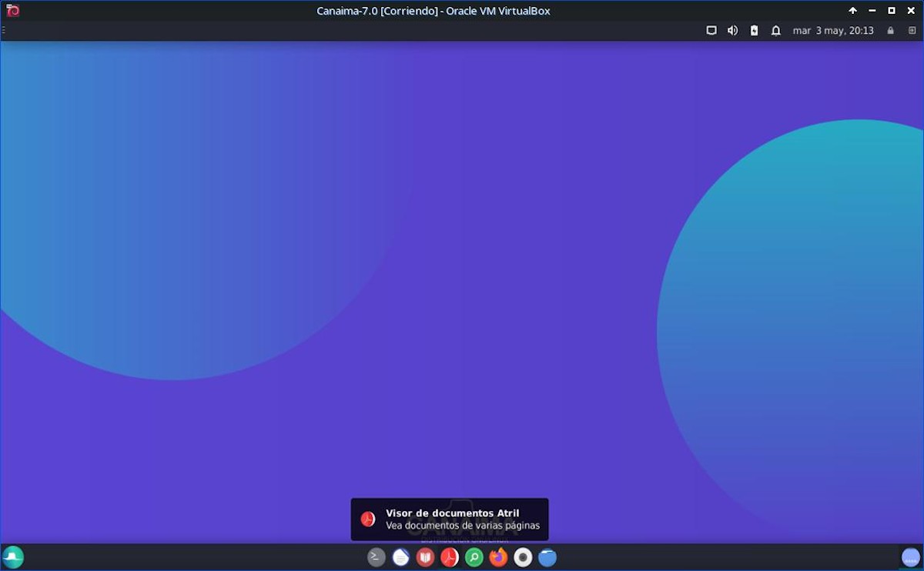Viewport: 924px width, 571px height.
Task: Open calendar from date and time
Action: pyautogui.click(x=833, y=31)
